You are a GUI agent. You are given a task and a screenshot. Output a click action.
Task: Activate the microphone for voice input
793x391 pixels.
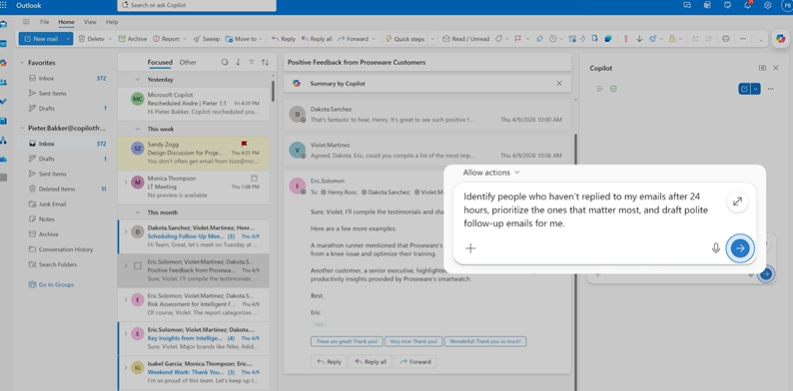pyautogui.click(x=716, y=248)
